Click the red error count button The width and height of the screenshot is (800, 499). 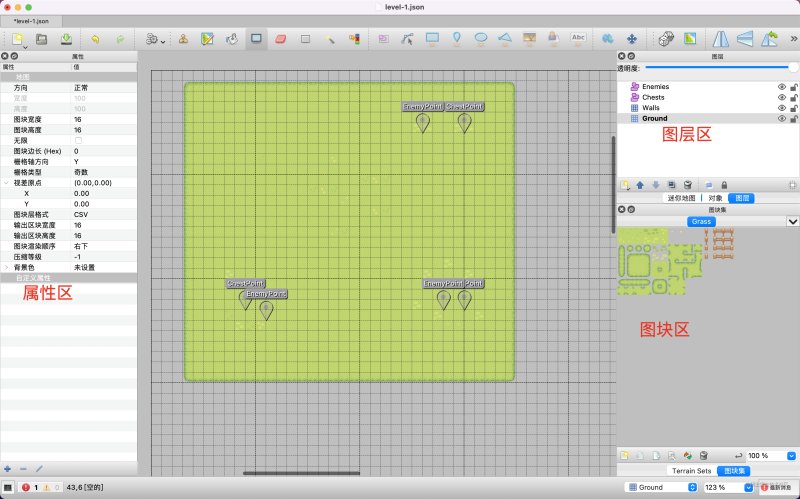(30, 487)
